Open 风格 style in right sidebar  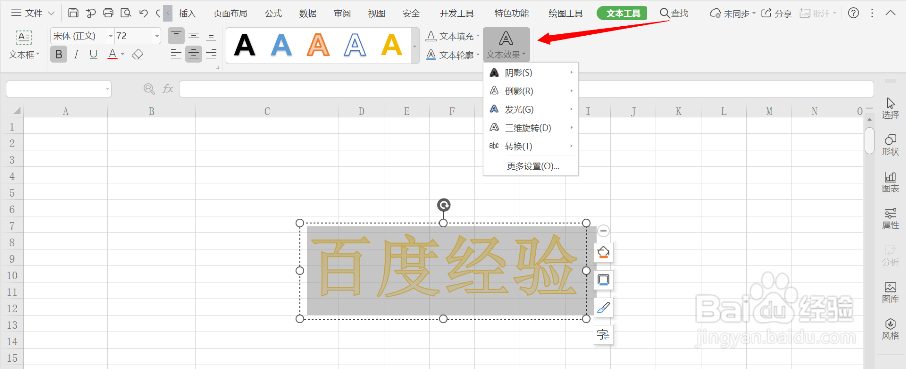coord(890,329)
